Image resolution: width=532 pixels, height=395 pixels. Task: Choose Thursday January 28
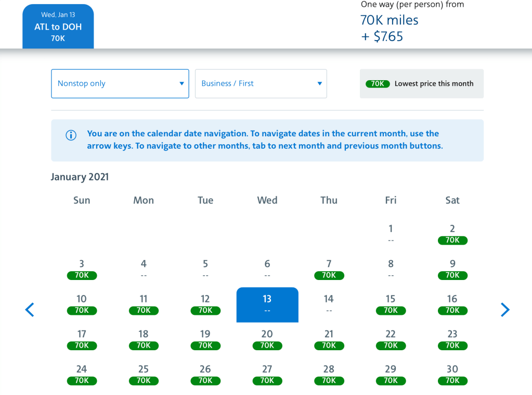(329, 374)
